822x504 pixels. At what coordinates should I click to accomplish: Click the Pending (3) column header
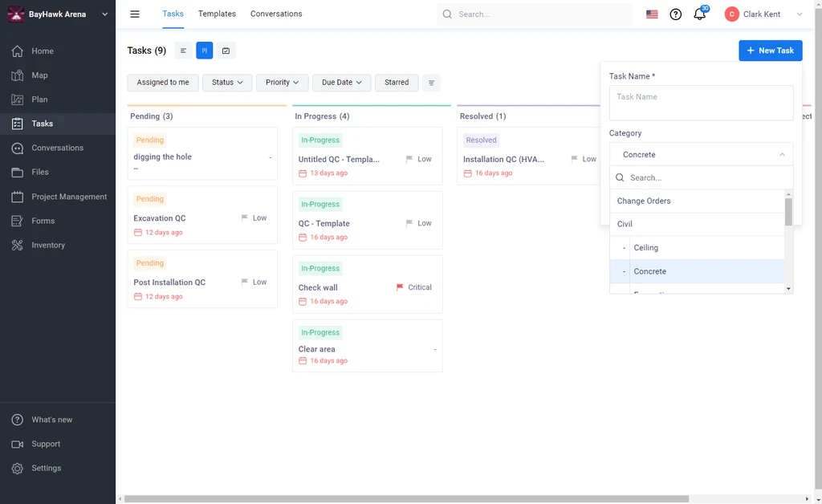(152, 116)
